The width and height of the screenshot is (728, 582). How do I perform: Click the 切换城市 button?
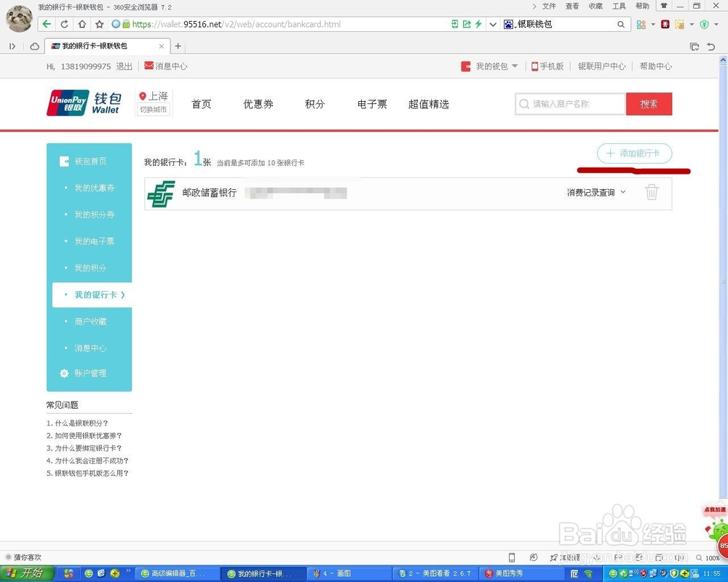point(153,110)
